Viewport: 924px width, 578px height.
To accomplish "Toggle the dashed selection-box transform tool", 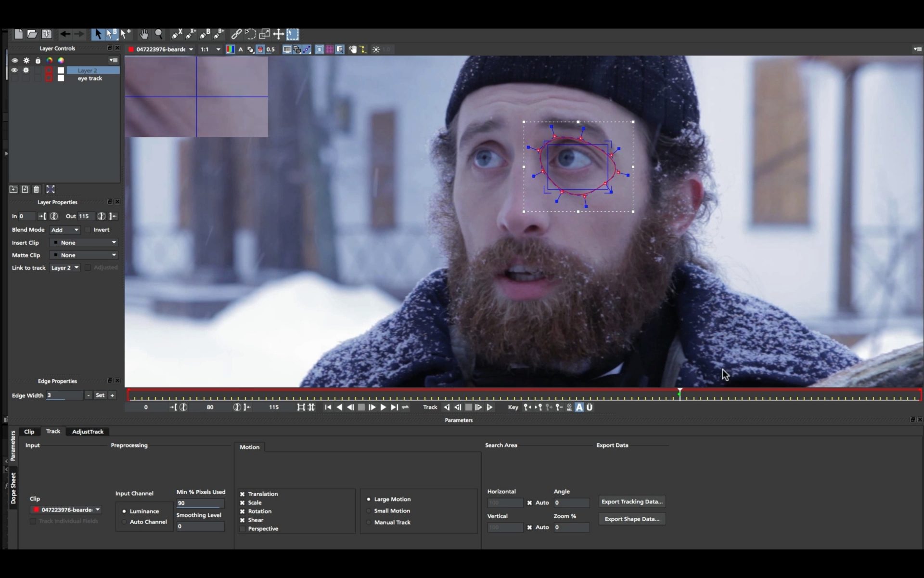I will pyautogui.click(x=293, y=34).
